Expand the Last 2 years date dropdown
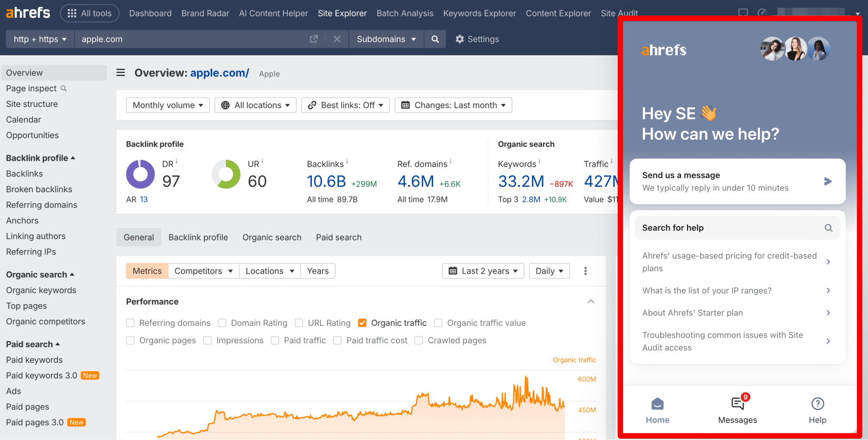Viewport: 868px width, 440px height. 483,271
